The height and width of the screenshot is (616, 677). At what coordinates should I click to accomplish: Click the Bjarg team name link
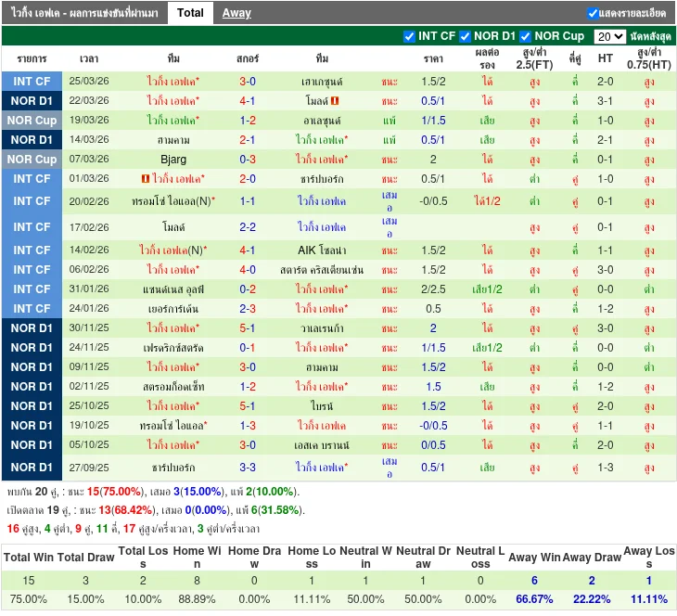(x=173, y=160)
